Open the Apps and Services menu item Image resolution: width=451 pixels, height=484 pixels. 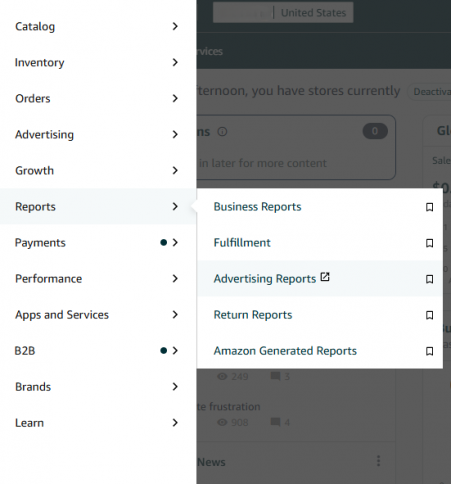tap(98, 314)
